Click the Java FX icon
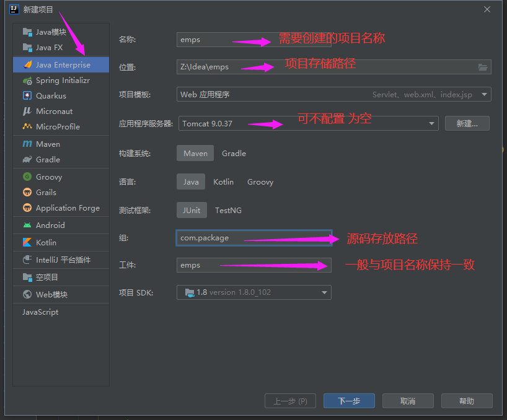507x420 pixels. [27, 48]
